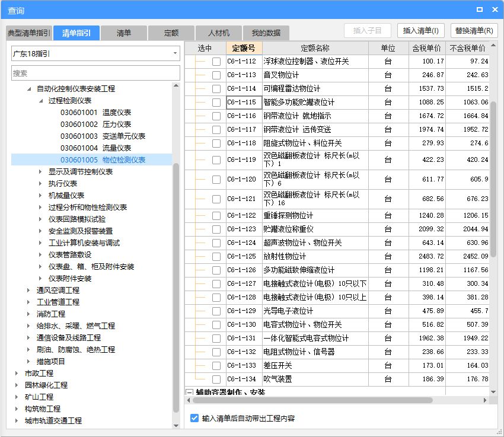Screen dimensions: 504x437
Task: Close the 查询 dialog window
Action: (493, 9)
